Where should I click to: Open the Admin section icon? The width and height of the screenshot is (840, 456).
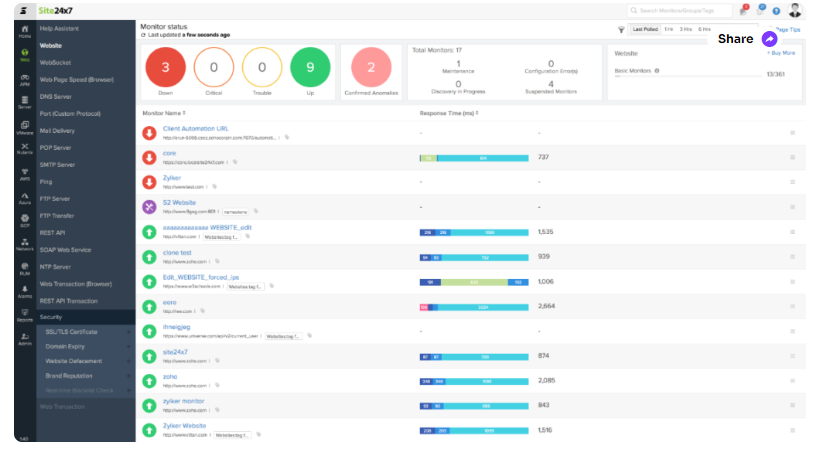coord(25,339)
